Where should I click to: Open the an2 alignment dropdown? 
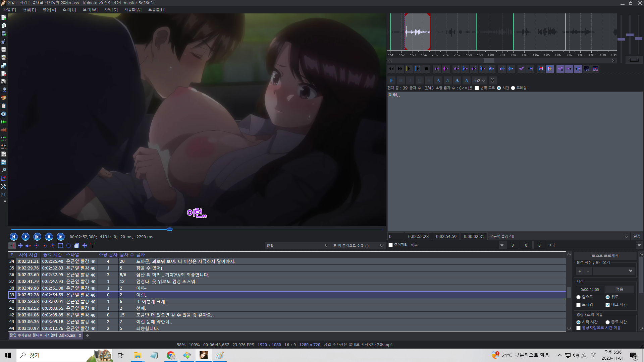coord(479,80)
